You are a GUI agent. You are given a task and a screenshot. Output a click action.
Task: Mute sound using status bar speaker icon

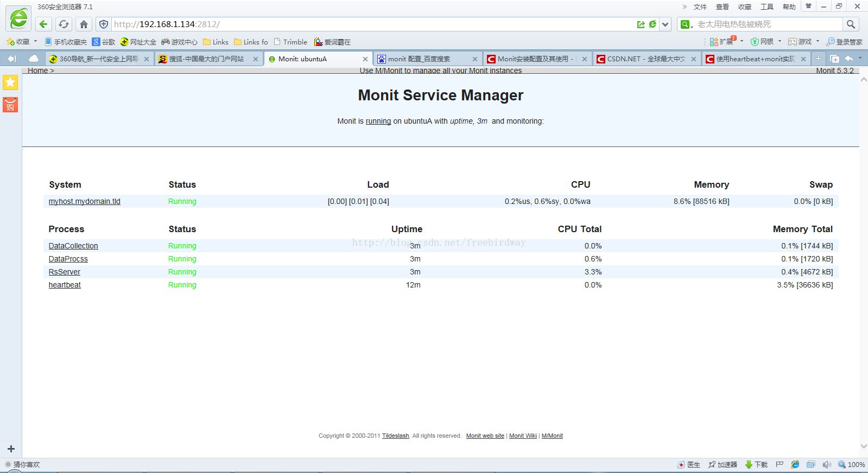[x=827, y=465]
